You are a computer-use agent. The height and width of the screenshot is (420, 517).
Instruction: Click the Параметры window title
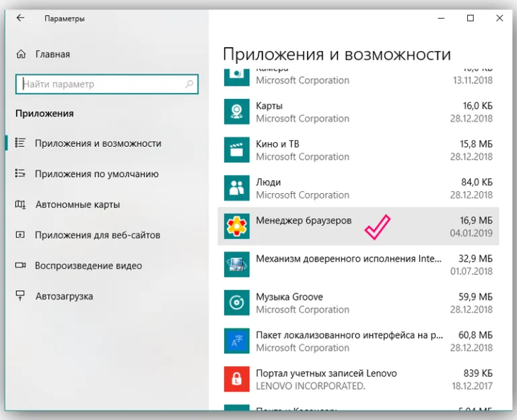pyautogui.click(x=65, y=19)
